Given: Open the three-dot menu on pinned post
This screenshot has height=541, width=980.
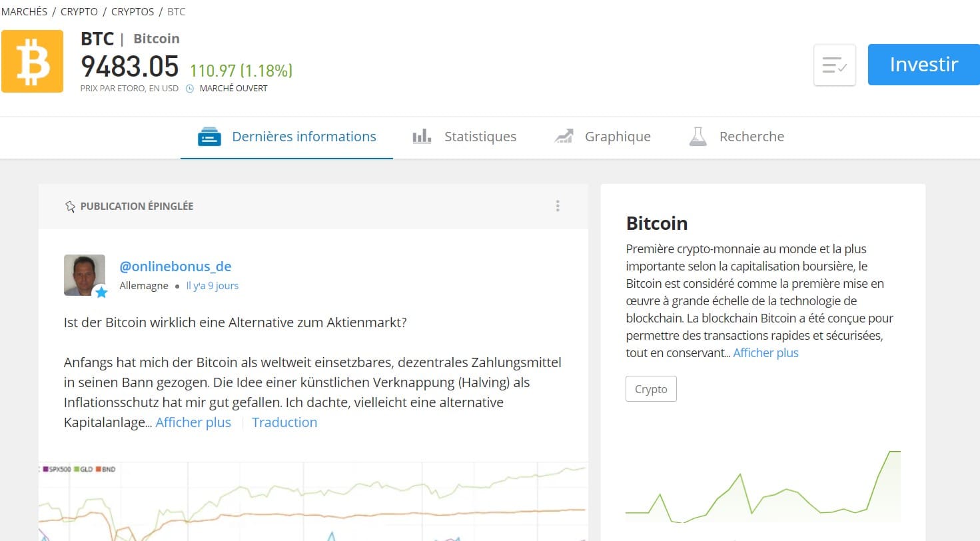Looking at the screenshot, I should pos(558,206).
